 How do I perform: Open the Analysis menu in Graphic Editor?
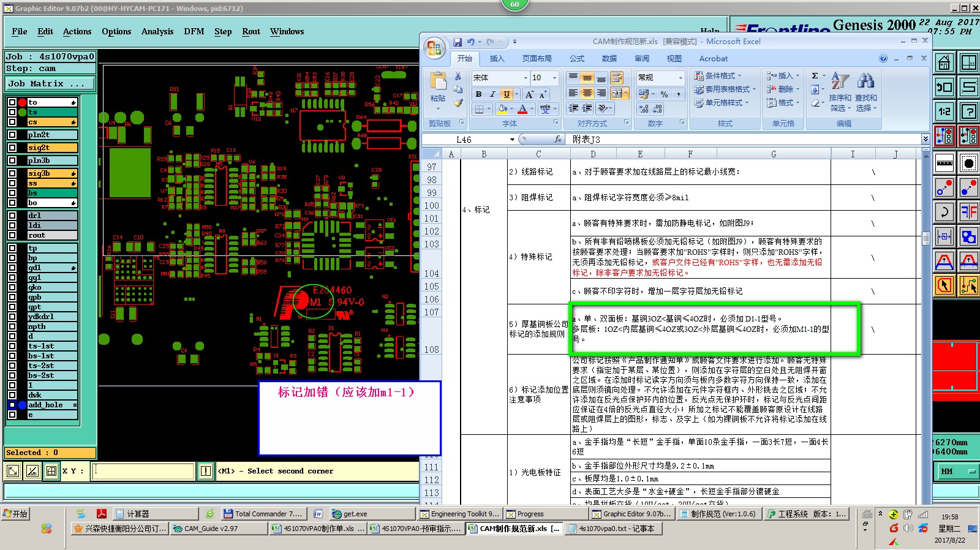157,31
